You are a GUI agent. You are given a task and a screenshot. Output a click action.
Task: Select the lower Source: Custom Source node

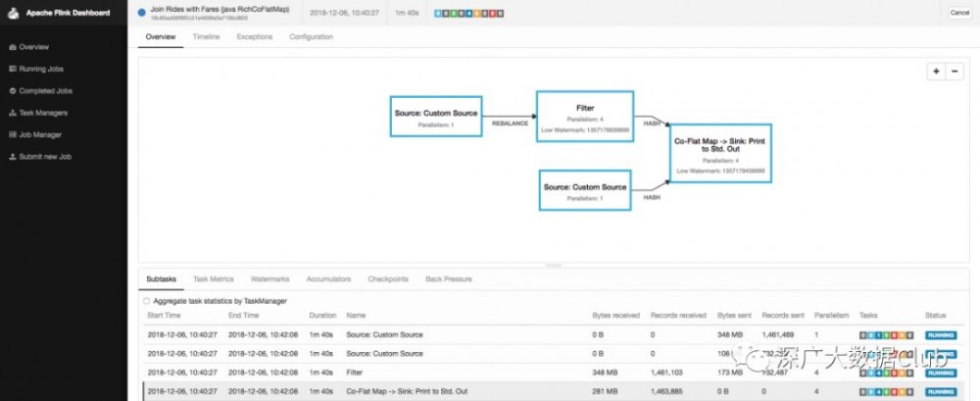click(585, 190)
